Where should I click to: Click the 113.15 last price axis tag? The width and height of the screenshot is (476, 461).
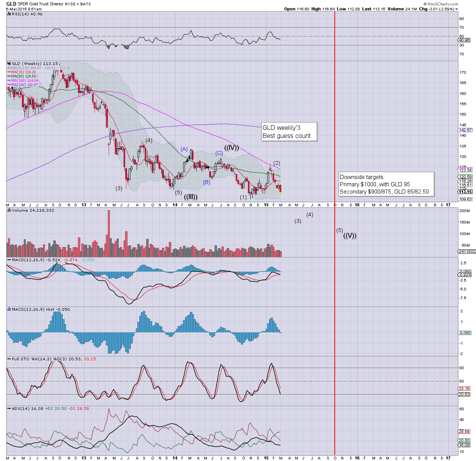tap(465, 192)
